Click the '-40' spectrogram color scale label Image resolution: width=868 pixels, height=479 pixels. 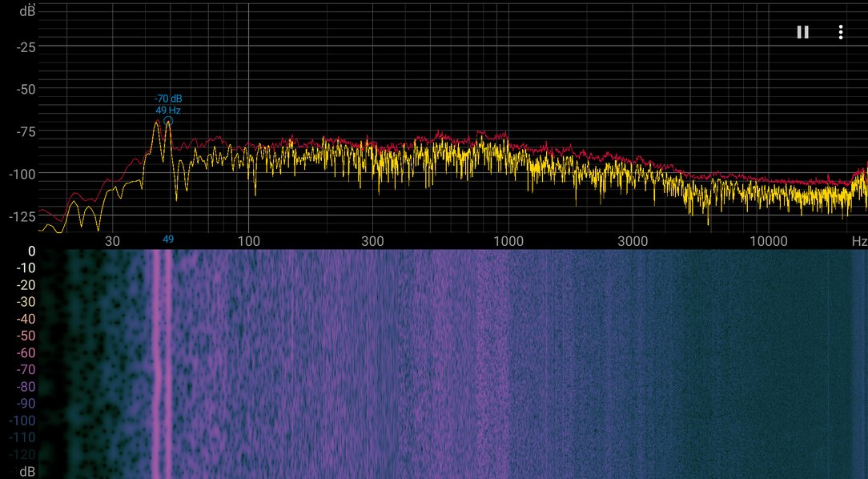(x=26, y=319)
